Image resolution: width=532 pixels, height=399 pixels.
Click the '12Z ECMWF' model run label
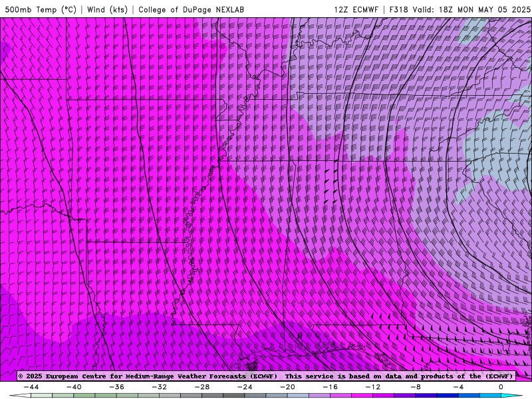(x=356, y=9)
